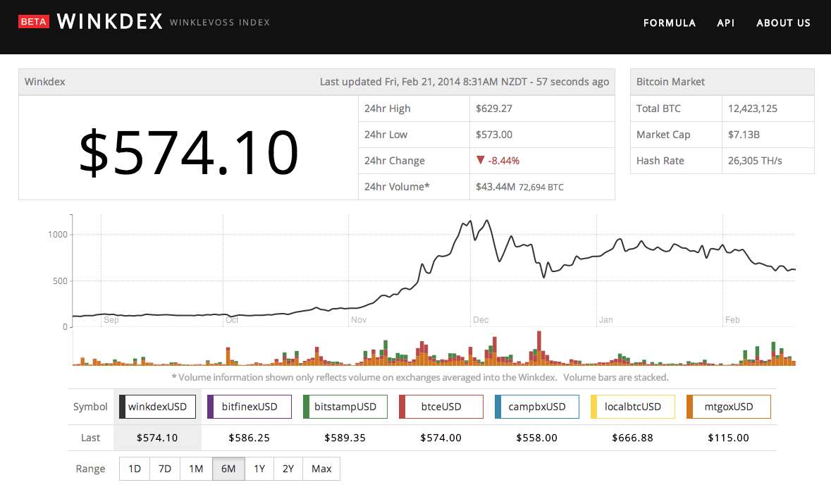Toggle the bitfinexUSD symbol series
Image resolution: width=831 pixels, height=504 pixels.
tap(249, 407)
